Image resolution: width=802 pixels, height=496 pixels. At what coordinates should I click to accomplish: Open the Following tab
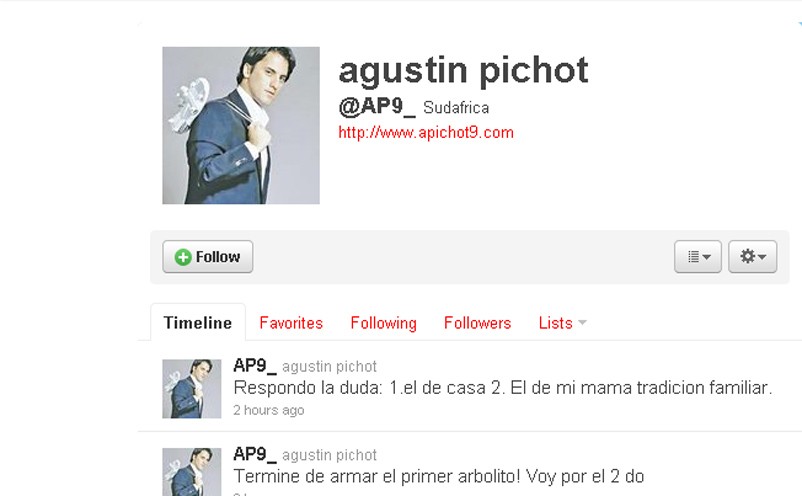pos(384,323)
